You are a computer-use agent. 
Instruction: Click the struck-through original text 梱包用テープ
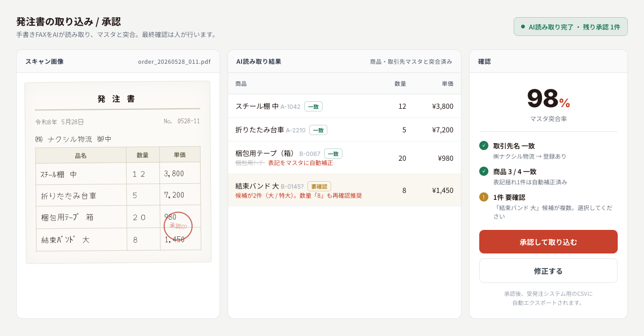tap(250, 163)
